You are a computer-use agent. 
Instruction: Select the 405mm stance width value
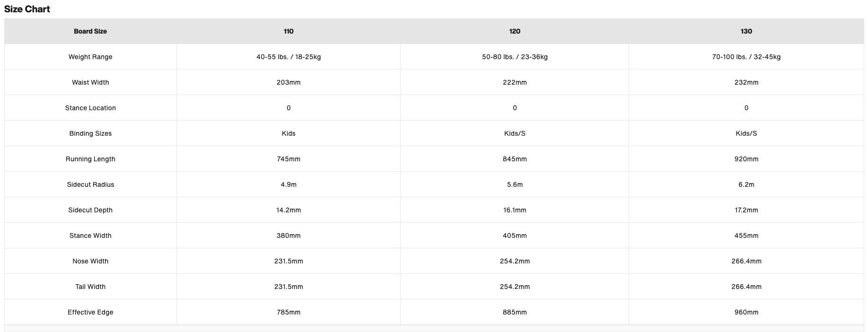[514, 236]
